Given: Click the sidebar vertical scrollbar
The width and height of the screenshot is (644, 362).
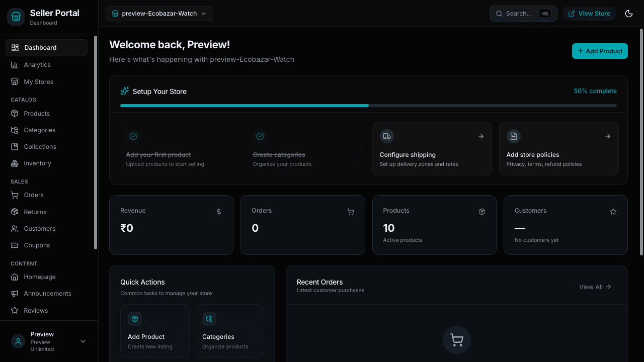Looking at the screenshot, I should tap(96, 142).
